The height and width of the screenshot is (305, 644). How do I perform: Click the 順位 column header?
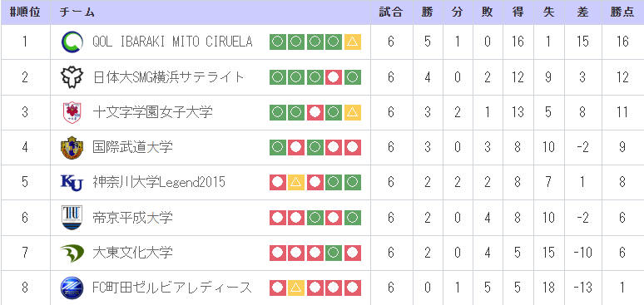(x=25, y=12)
